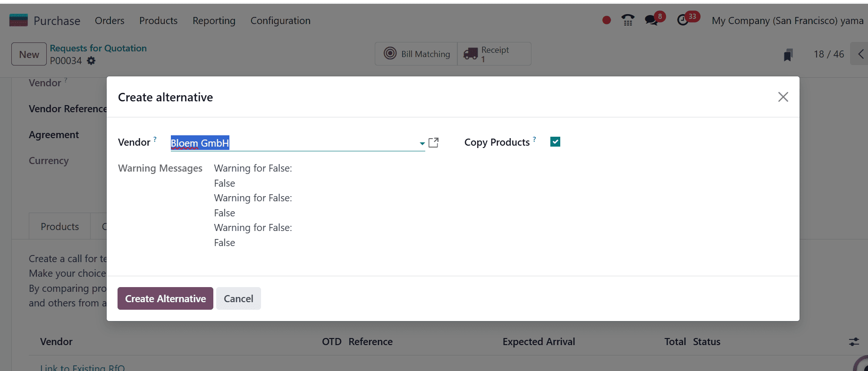Sort by Status column header
868x371 pixels.
point(707,342)
